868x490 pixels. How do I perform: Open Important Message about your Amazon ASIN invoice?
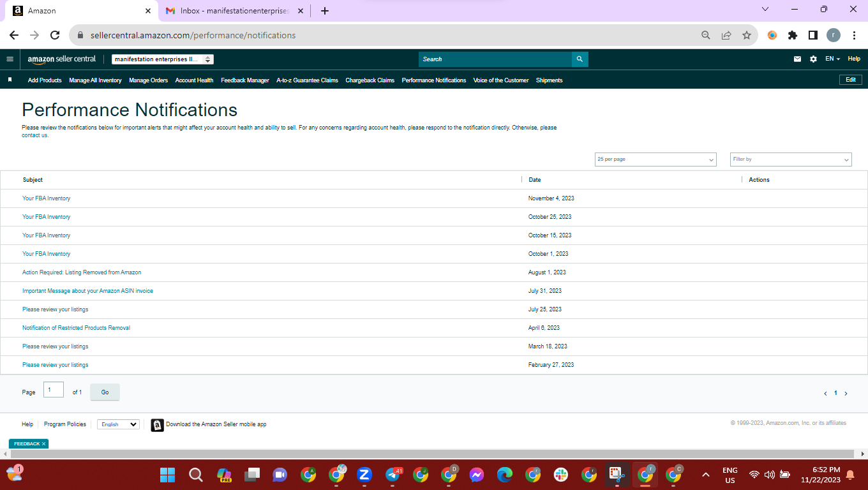click(x=87, y=291)
